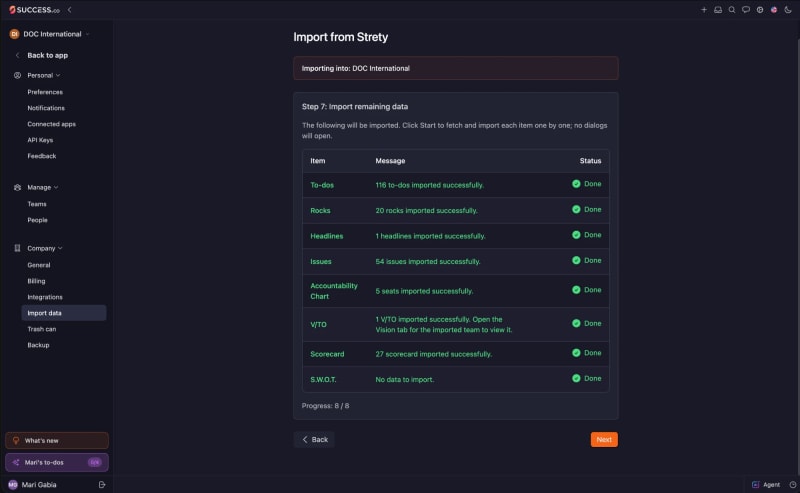Image resolution: width=800 pixels, height=493 pixels.
Task: Select Import data in sidebar
Action: [x=64, y=313]
